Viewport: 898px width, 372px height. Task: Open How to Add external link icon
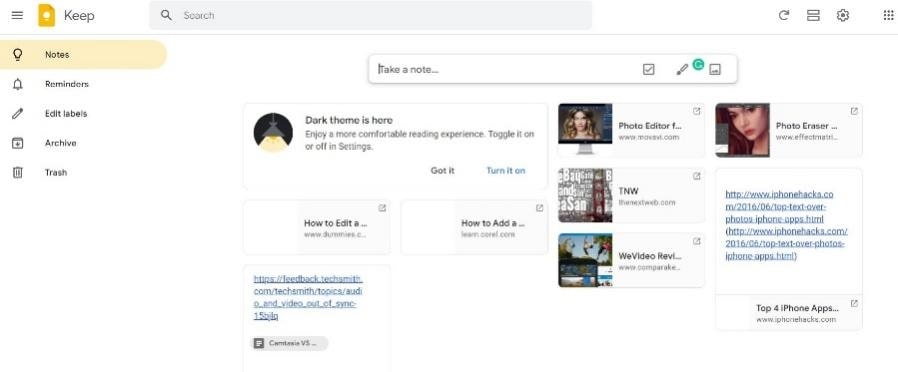click(x=539, y=208)
